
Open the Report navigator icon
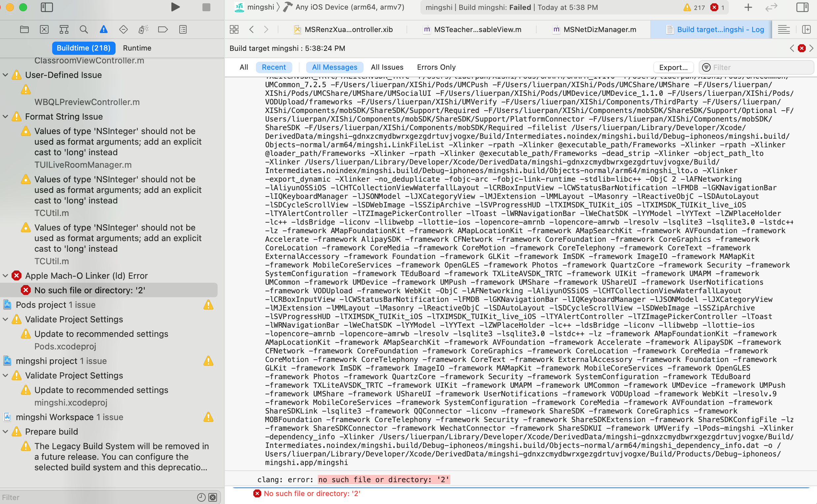point(183,29)
